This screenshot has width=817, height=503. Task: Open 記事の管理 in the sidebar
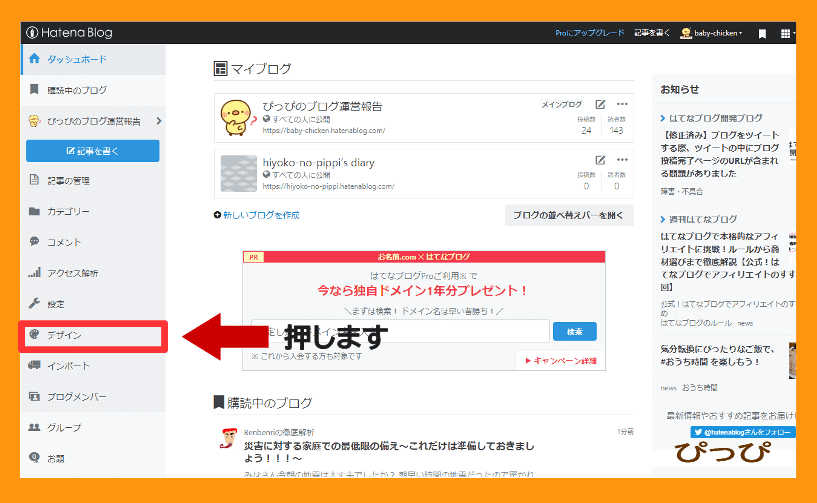click(x=94, y=180)
